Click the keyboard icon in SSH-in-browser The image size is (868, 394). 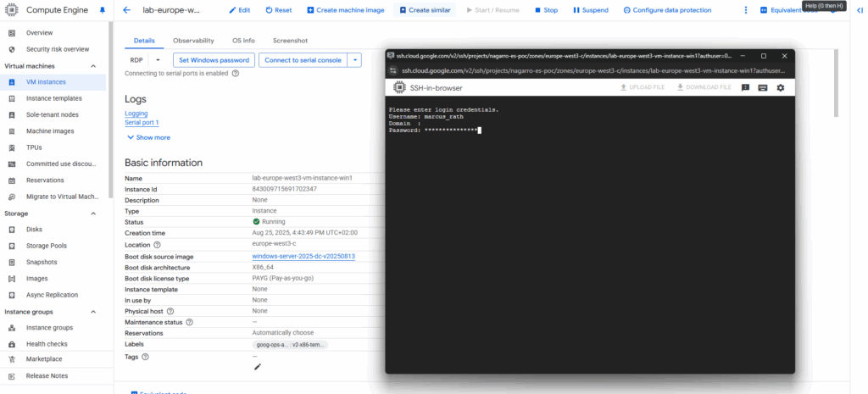click(x=763, y=87)
